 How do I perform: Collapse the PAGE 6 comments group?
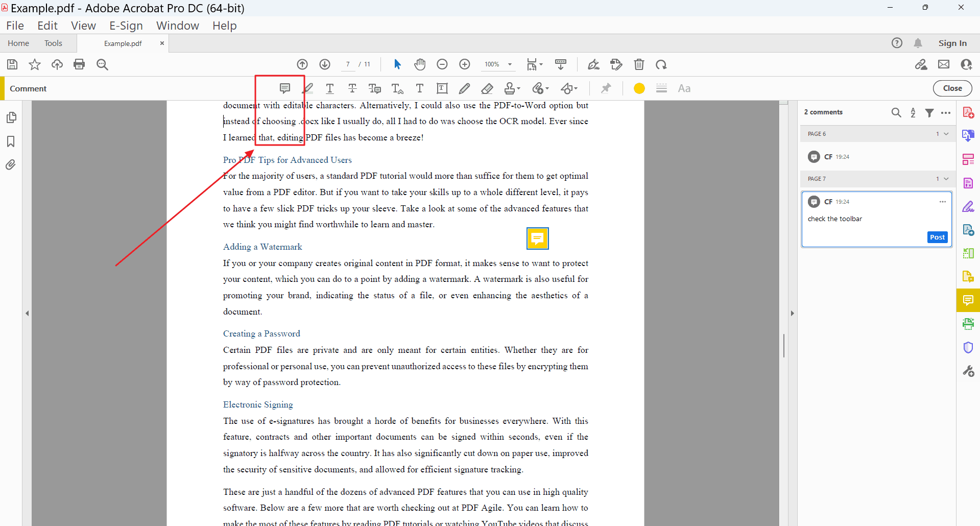(x=946, y=134)
